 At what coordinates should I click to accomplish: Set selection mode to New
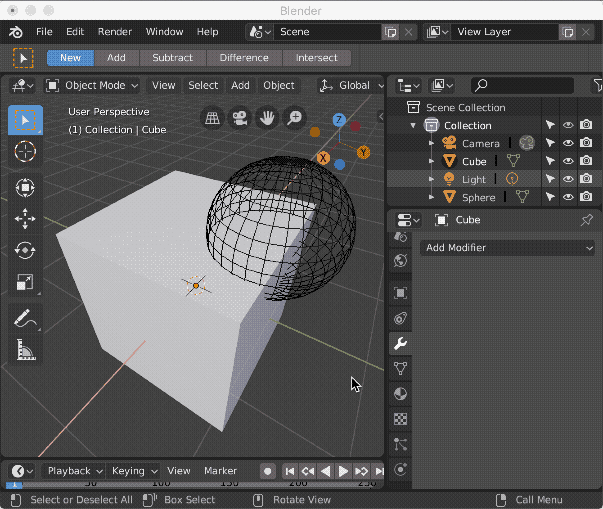point(70,58)
